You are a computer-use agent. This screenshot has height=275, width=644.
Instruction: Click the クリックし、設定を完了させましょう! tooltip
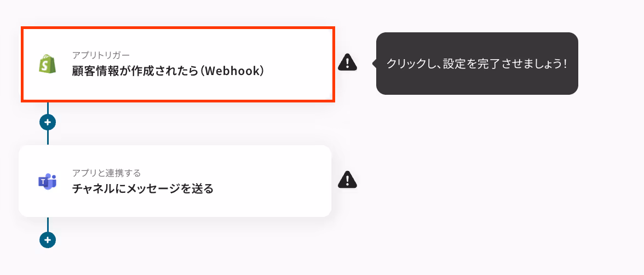[x=477, y=64]
